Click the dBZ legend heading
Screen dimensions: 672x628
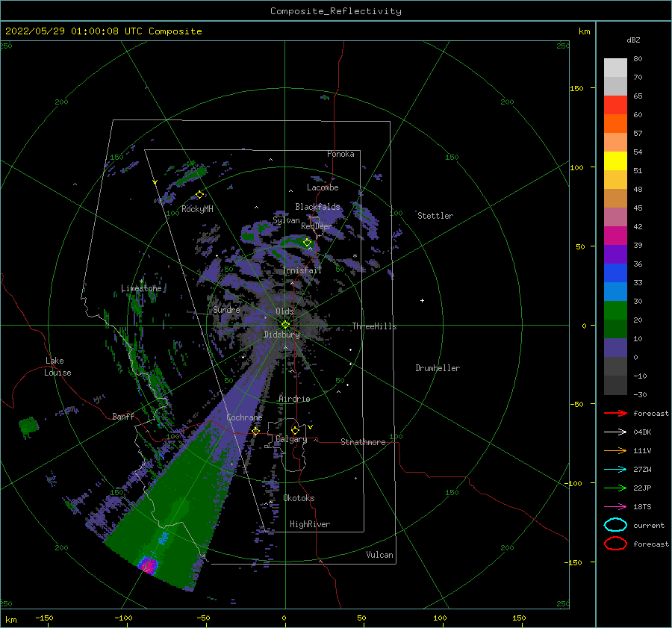tap(633, 40)
